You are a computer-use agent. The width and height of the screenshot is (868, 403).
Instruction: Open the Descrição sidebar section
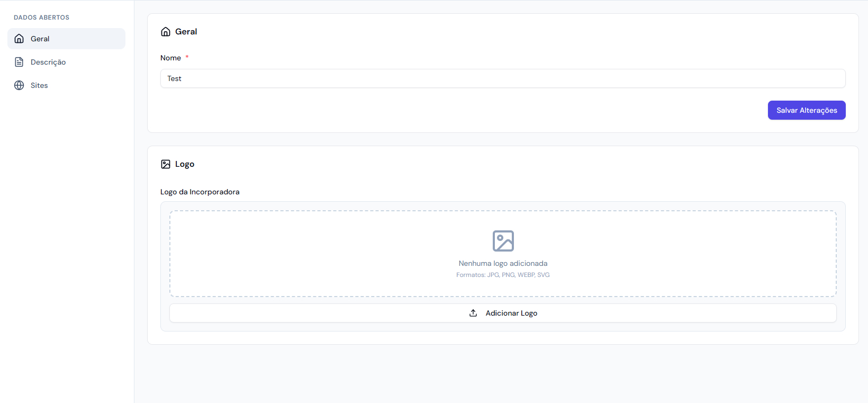tap(48, 62)
